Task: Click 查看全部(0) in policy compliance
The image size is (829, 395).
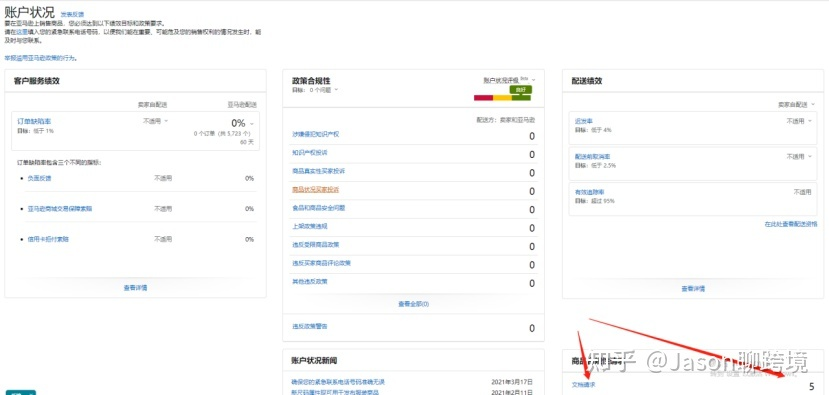Action: (x=413, y=304)
